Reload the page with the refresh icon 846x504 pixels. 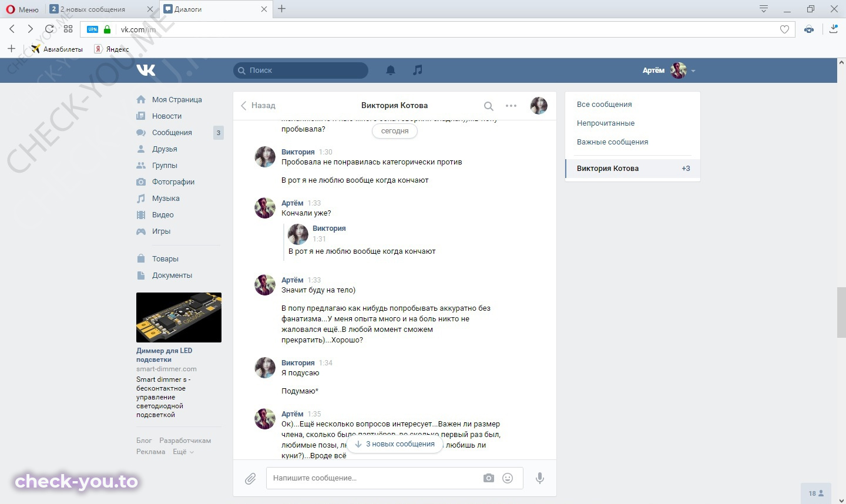49,29
